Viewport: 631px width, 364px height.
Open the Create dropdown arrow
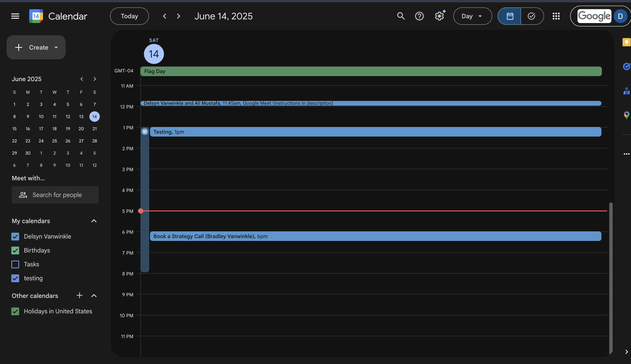(56, 47)
